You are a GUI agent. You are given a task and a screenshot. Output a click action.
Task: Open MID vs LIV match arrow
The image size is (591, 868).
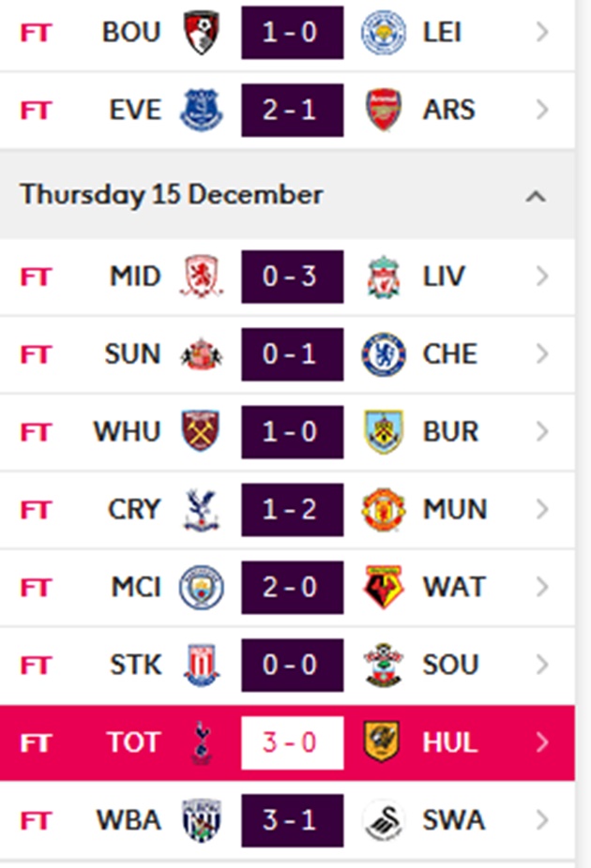pos(542,277)
